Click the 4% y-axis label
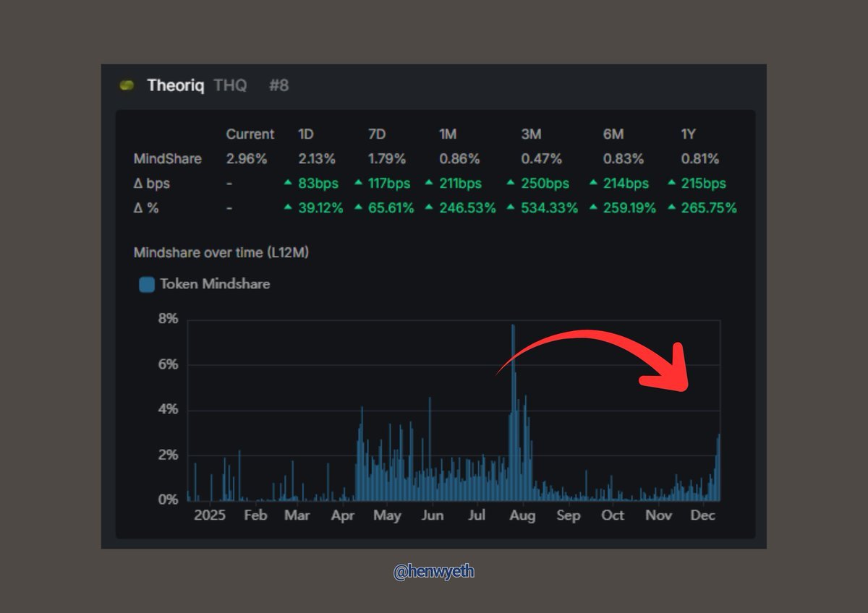The image size is (868, 613). [168, 410]
